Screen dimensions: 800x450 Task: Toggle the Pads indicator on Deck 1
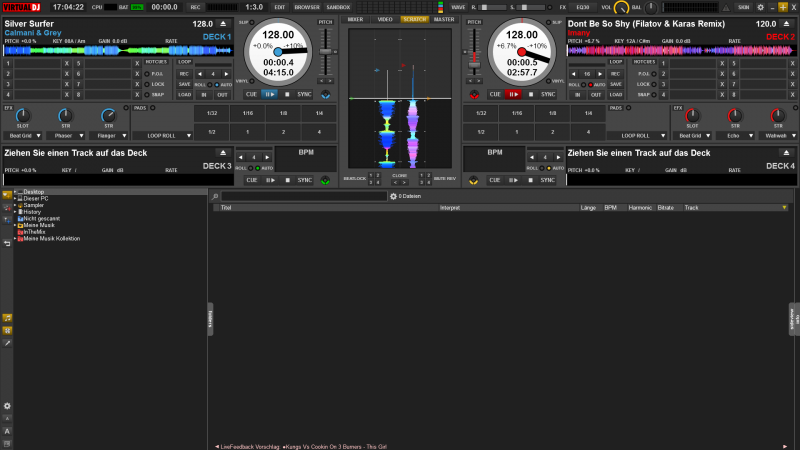point(153,108)
